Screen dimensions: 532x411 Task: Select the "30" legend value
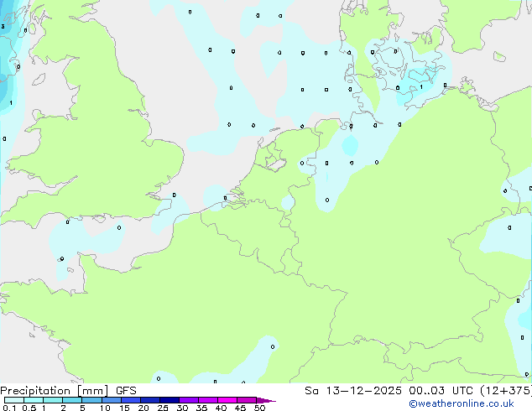coord(182,408)
